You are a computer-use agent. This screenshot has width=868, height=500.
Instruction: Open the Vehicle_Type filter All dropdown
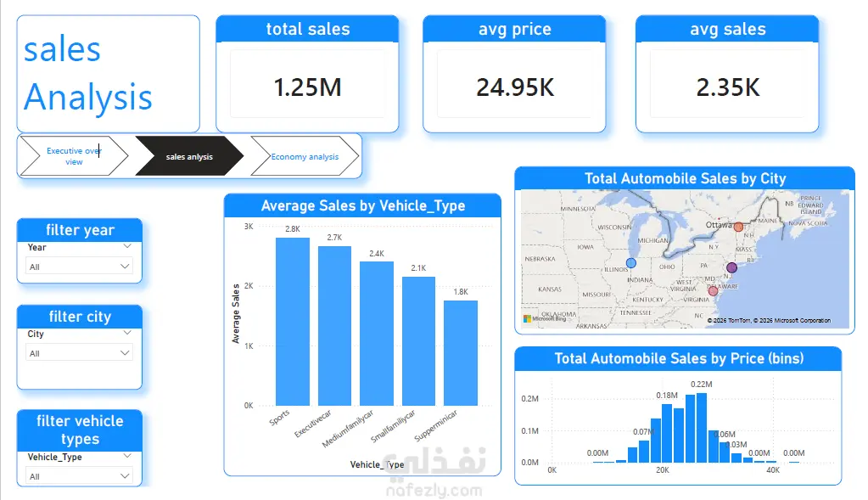(x=80, y=475)
